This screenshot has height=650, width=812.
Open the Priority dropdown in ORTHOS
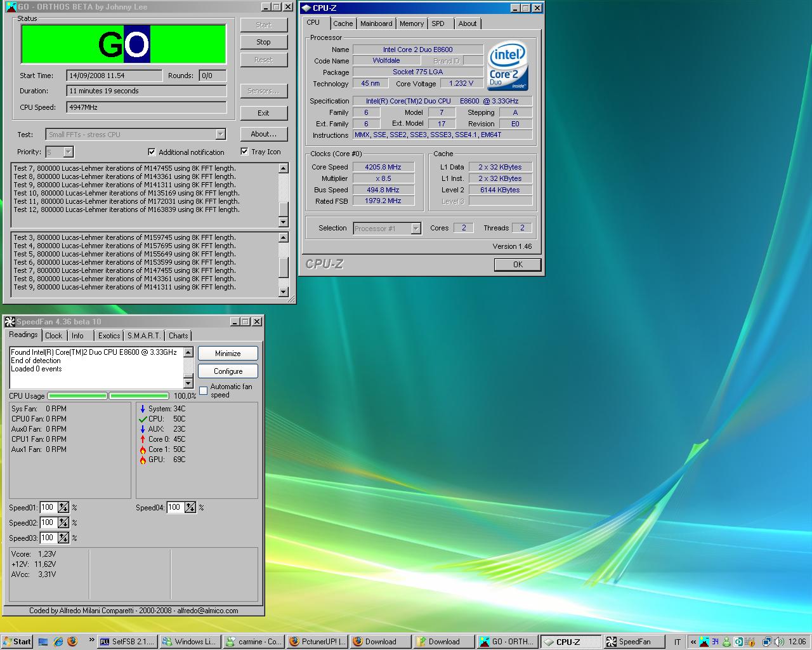69,152
